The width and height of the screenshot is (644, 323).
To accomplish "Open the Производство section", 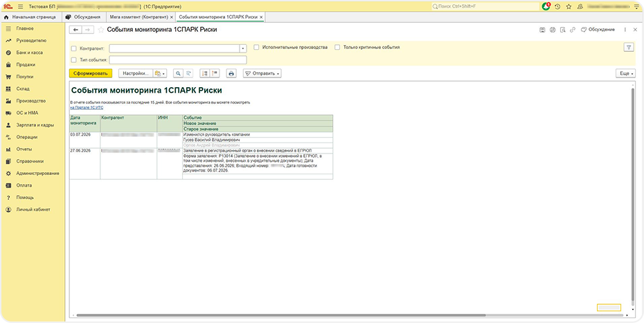I will click(x=30, y=101).
